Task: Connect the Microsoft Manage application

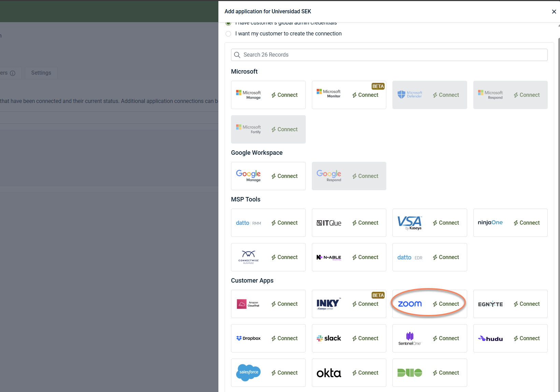Action: [285, 95]
